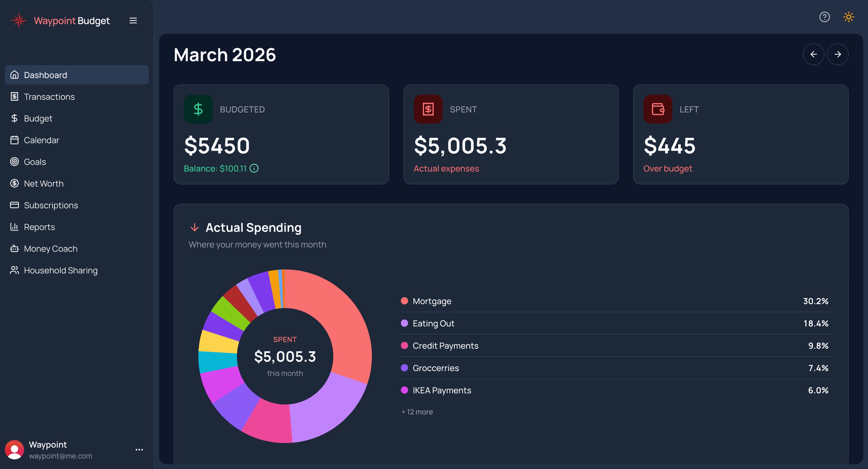This screenshot has height=469, width=868.
Task: Click the 30.2% Mortgage percentage
Action: (816, 301)
